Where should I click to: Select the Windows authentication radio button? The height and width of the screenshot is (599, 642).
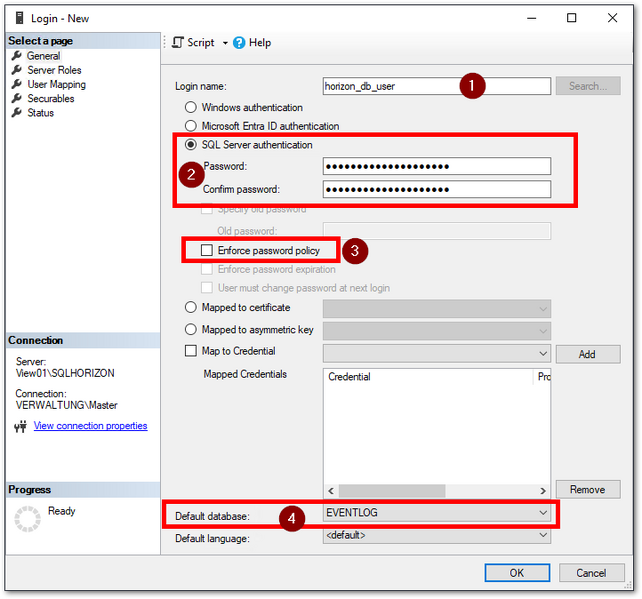[x=190, y=107]
